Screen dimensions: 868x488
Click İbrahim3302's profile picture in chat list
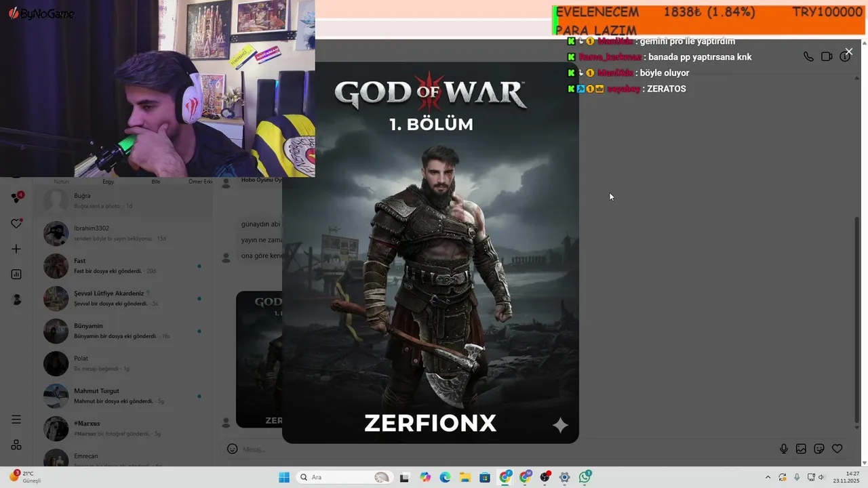point(56,233)
